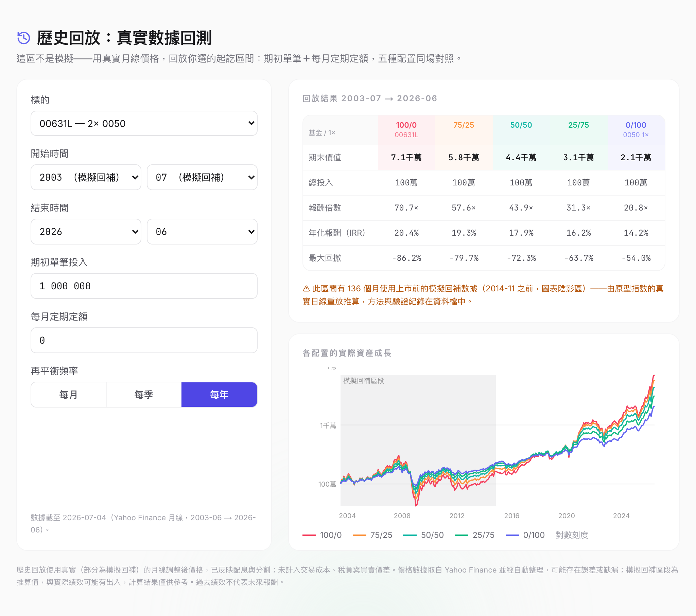The height and width of the screenshot is (616, 696).
Task: Toggle the 100/0 legend series
Action: 322,535
